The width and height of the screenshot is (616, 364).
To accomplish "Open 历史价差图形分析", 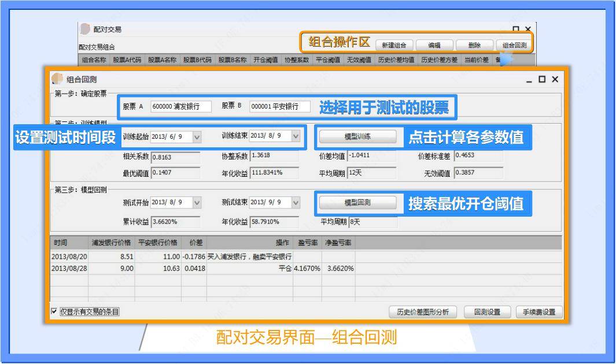I will (x=423, y=312).
